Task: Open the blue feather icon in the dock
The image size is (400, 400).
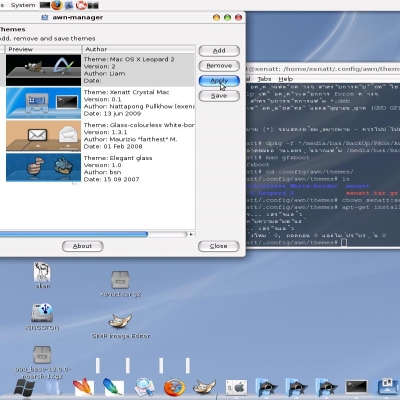Action: (113, 388)
